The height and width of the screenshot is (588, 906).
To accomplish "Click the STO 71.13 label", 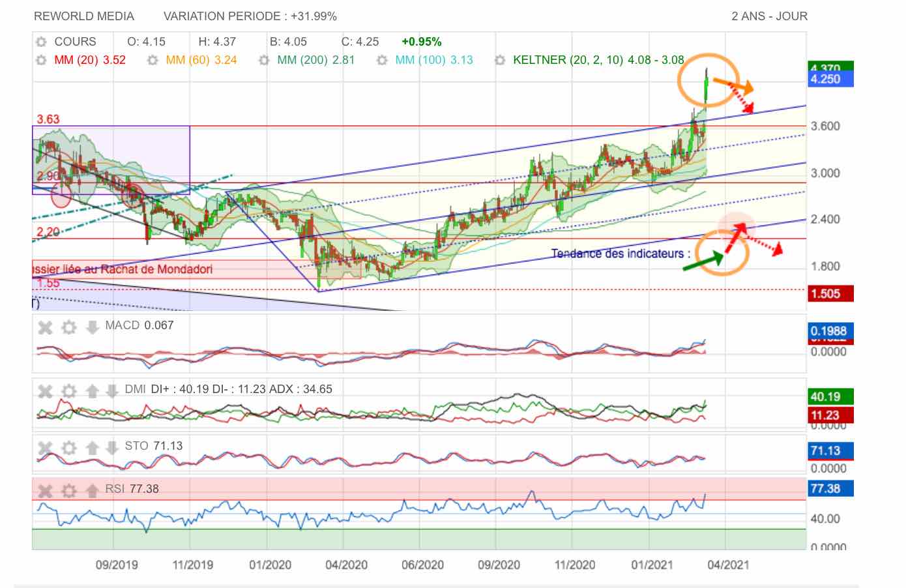I will [x=154, y=446].
